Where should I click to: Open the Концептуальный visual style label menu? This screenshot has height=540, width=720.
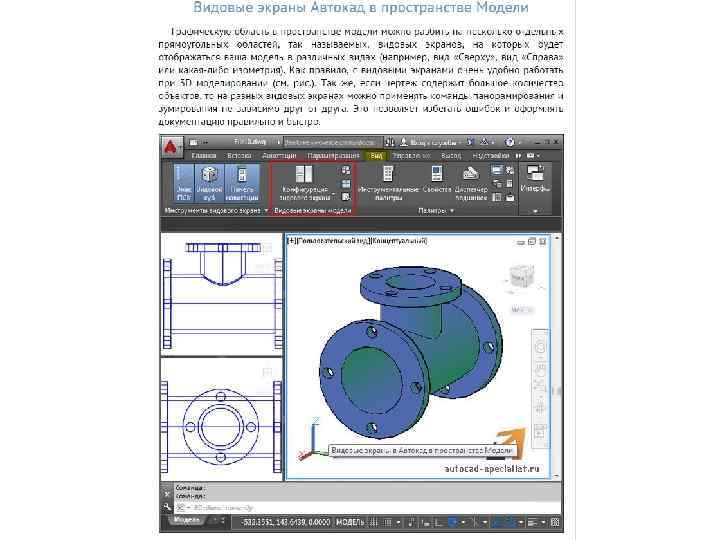(x=399, y=241)
